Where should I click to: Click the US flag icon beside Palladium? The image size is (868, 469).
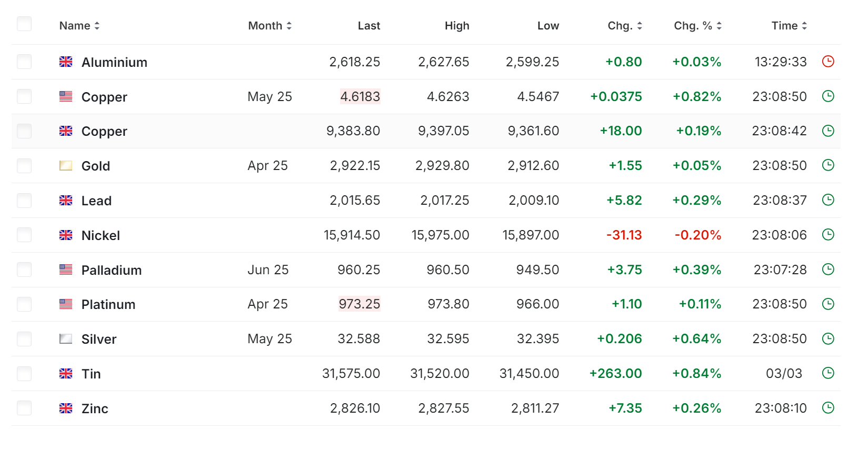tap(66, 270)
